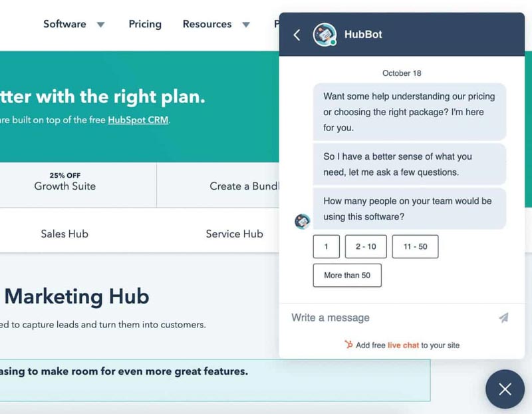This screenshot has width=532, height=414.
Task: Click the paper plane send icon
Action: (504, 318)
